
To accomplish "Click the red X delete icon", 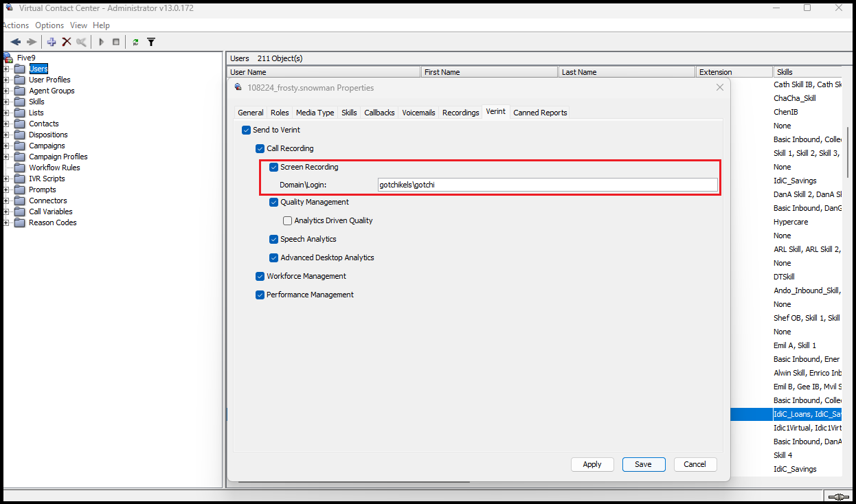I will point(67,41).
